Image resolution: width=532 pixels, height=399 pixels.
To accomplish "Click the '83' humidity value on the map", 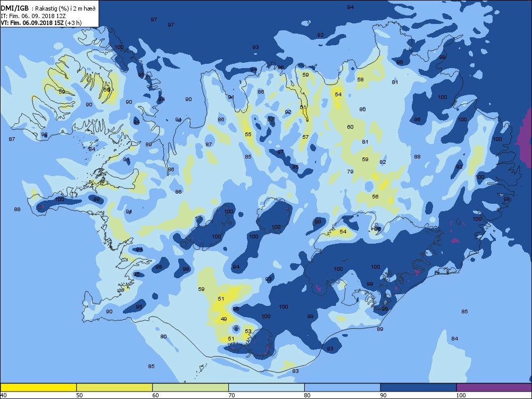I will click(x=295, y=371).
